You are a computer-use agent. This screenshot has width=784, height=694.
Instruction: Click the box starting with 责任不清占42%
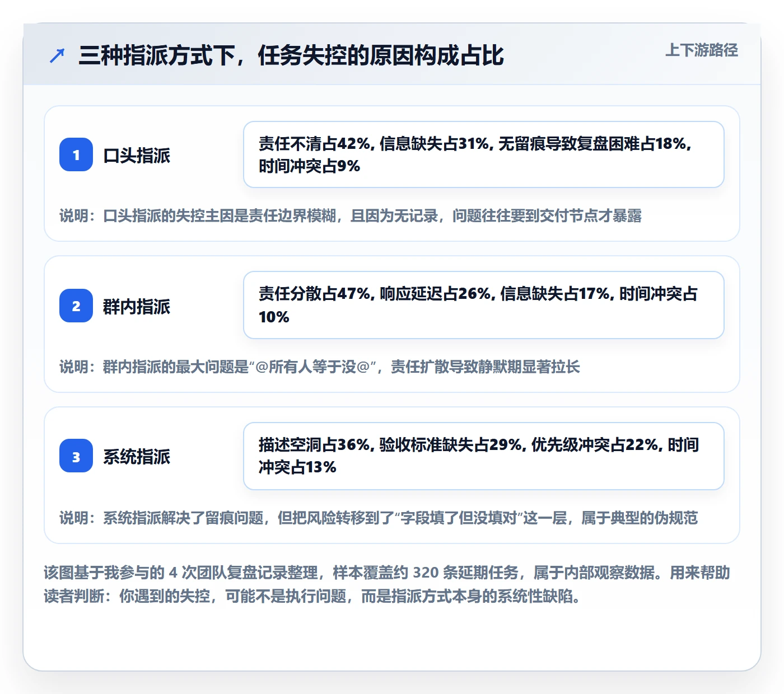484,154
